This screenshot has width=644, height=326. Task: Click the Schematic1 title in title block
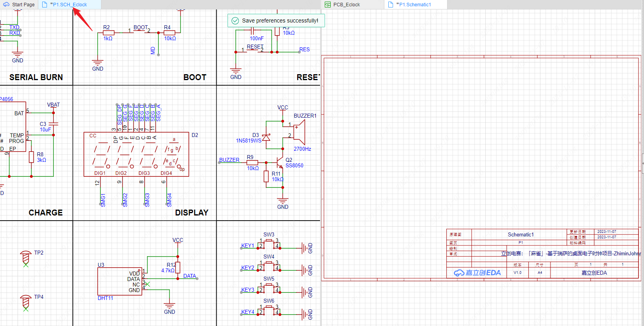[521, 234]
